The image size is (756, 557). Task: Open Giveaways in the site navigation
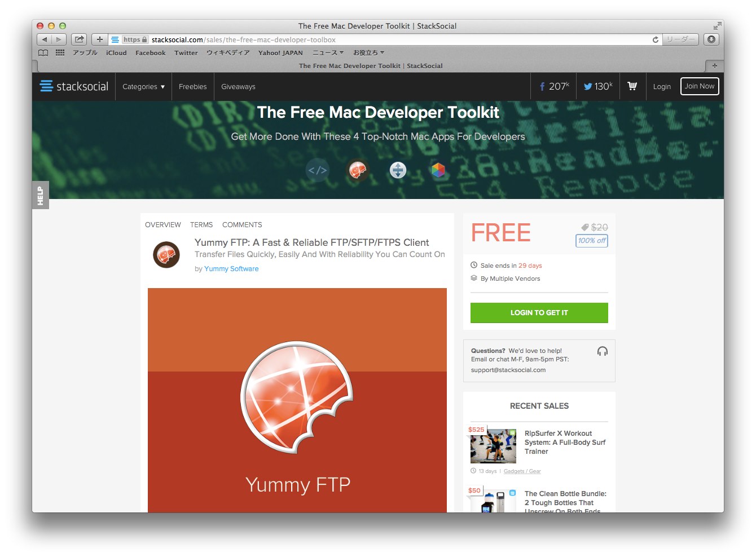tap(238, 87)
